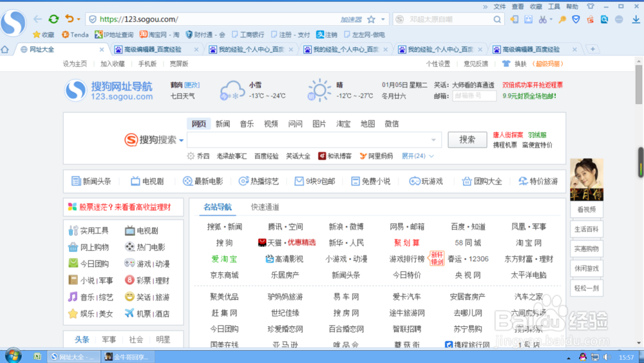
Task: Click the download arrow icon at top right
Action: coord(636,19)
